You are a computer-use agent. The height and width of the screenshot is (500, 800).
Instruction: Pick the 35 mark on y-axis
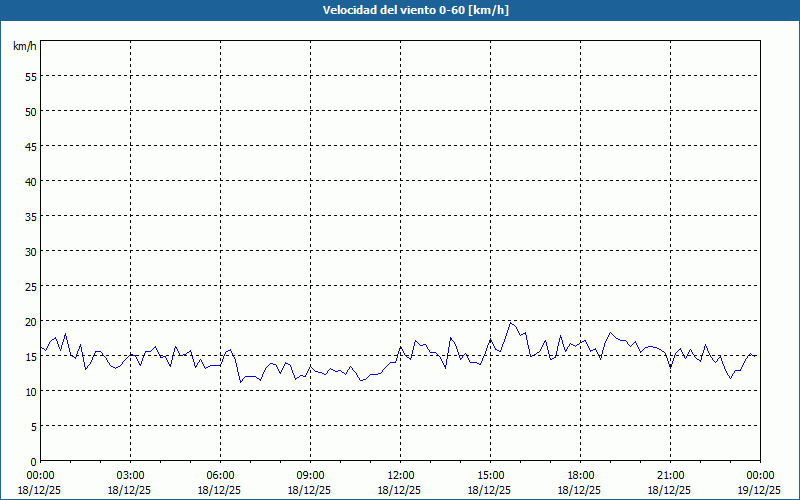point(30,216)
